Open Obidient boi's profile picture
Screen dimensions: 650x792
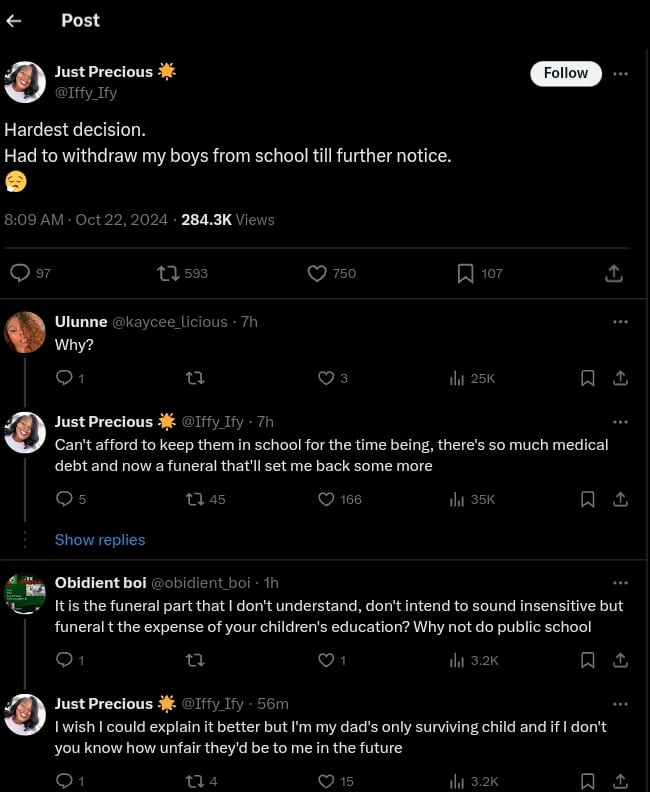click(25, 593)
